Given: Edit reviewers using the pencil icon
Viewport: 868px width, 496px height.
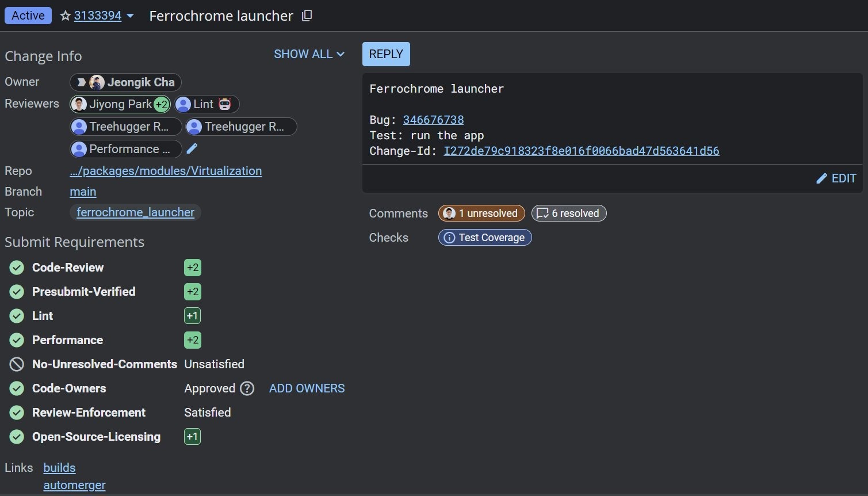Looking at the screenshot, I should (x=192, y=149).
